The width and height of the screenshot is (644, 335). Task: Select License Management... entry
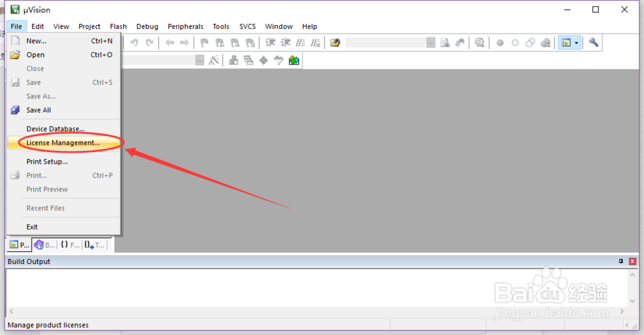pyautogui.click(x=64, y=142)
